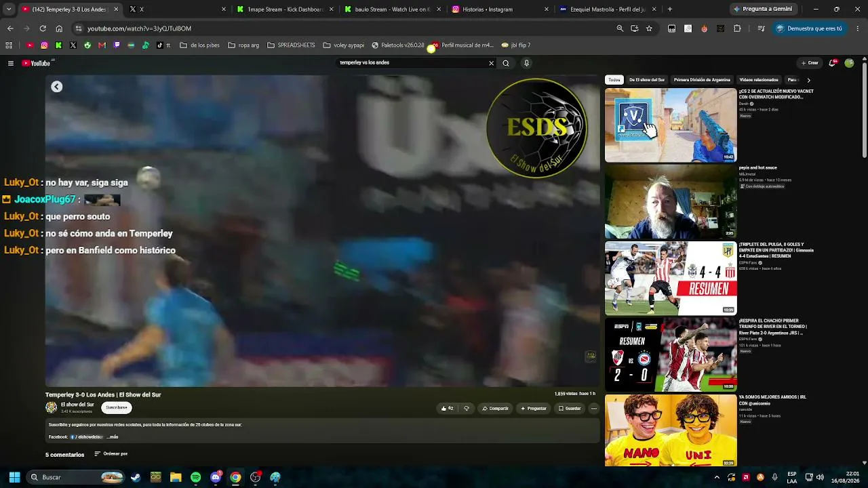868x488 pixels.
Task: Open Paletools v26.0.28 bookmark
Action: click(398, 45)
